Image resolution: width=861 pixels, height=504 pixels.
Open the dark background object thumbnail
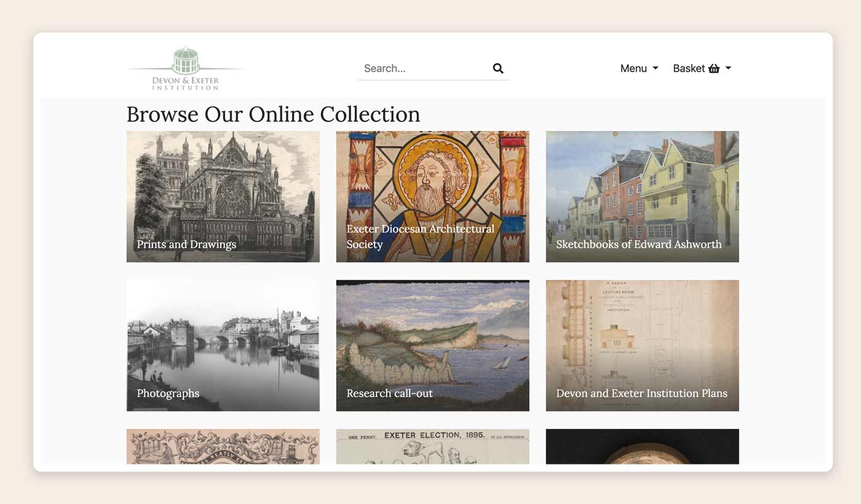642,446
